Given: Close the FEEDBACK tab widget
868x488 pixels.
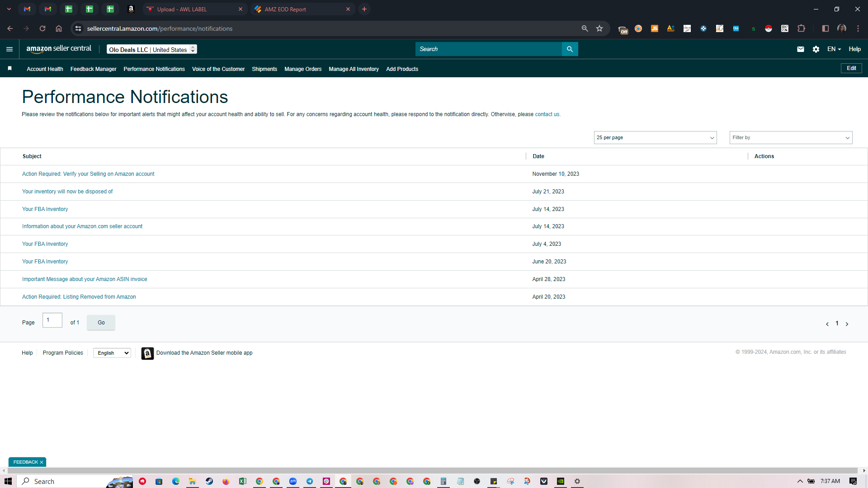Looking at the screenshot, I should [x=42, y=462].
